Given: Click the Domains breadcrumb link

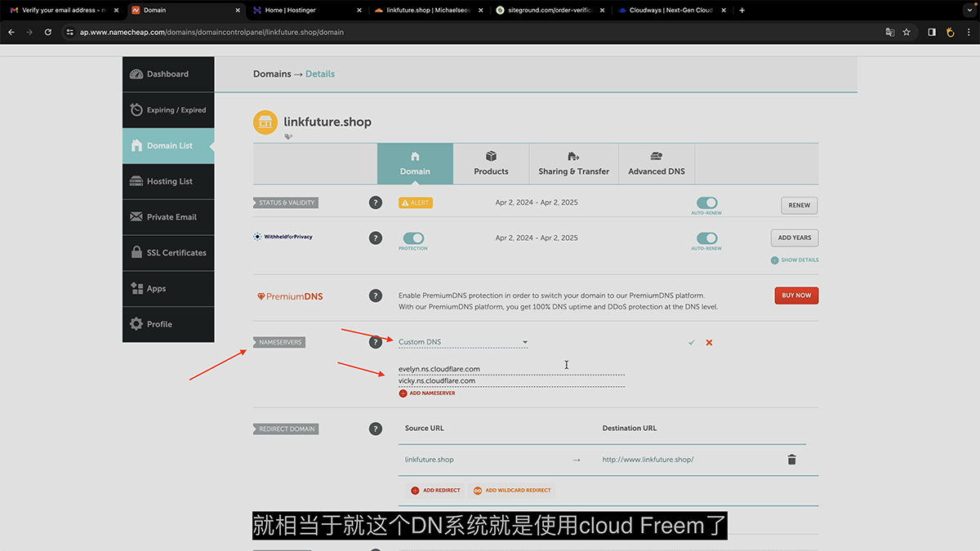Looking at the screenshot, I should click(x=272, y=73).
